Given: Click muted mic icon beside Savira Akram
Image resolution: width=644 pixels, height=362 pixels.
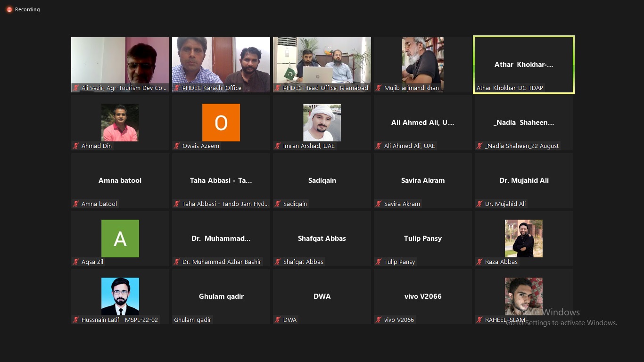Looking at the screenshot, I should click(378, 204).
